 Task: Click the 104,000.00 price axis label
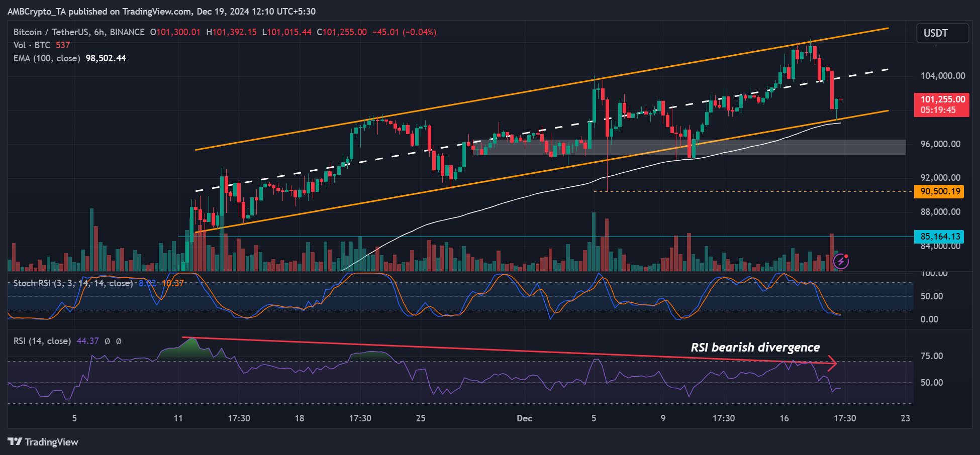pos(942,76)
